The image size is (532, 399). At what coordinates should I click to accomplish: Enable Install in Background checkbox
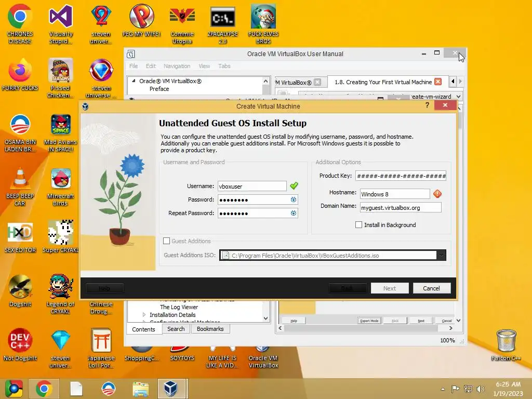click(x=358, y=224)
